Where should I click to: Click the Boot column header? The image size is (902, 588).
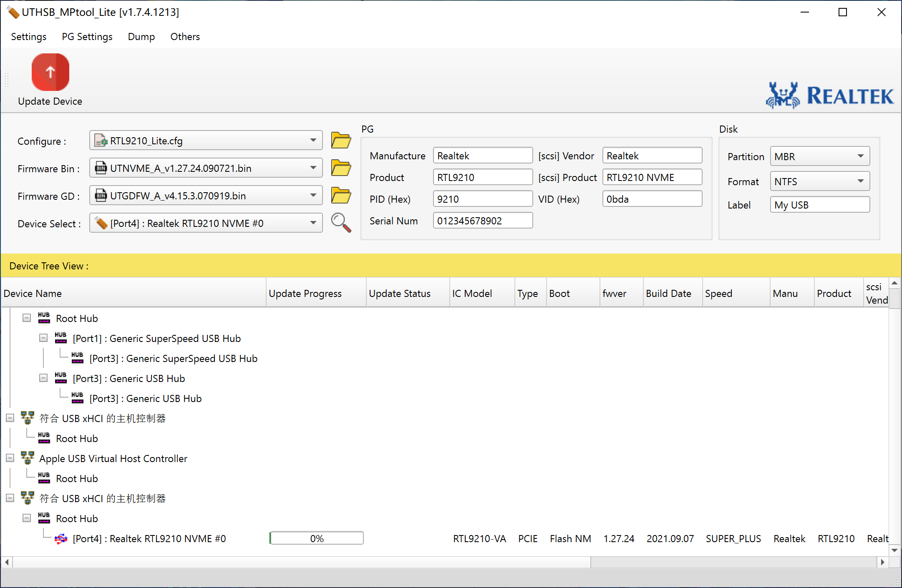573,293
